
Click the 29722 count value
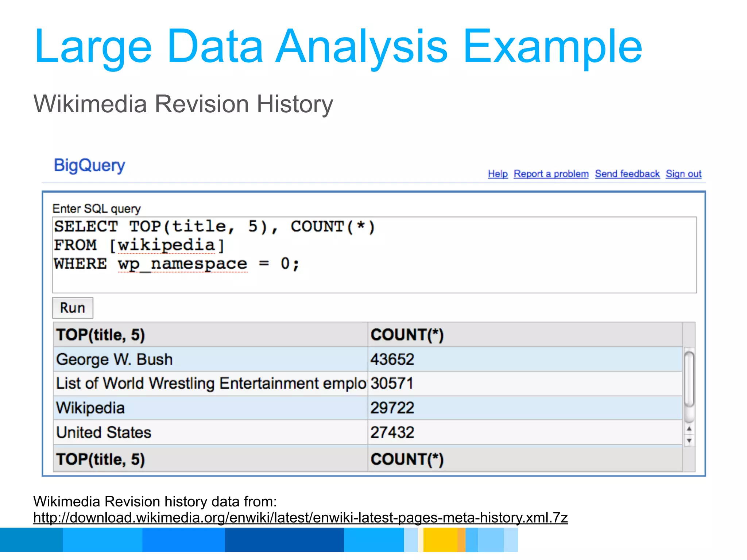392,408
